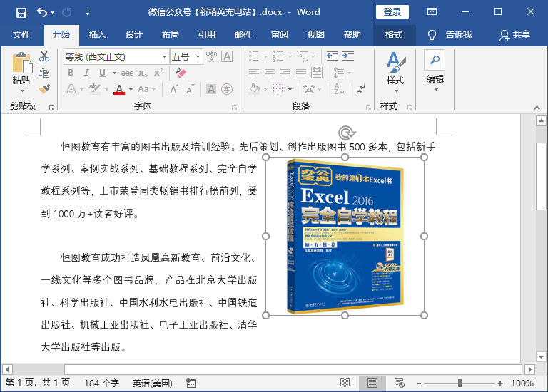Click the Decrease Indent icon

332,56
